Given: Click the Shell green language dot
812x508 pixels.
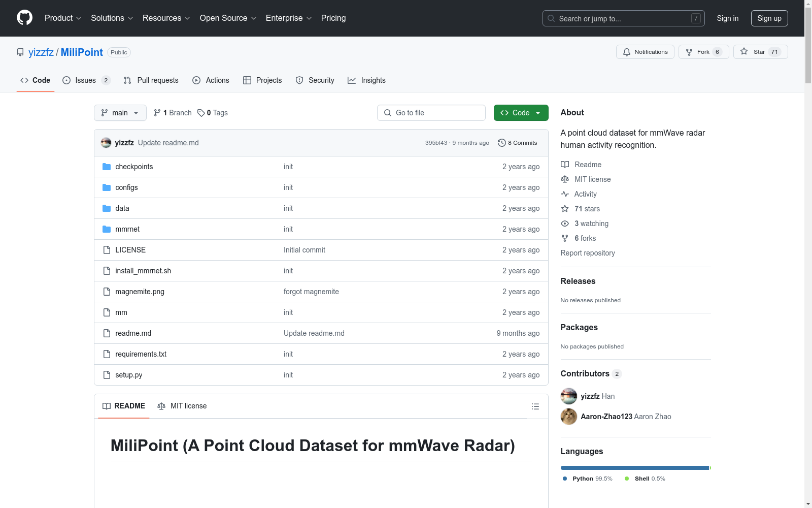Looking at the screenshot, I should coord(627,479).
